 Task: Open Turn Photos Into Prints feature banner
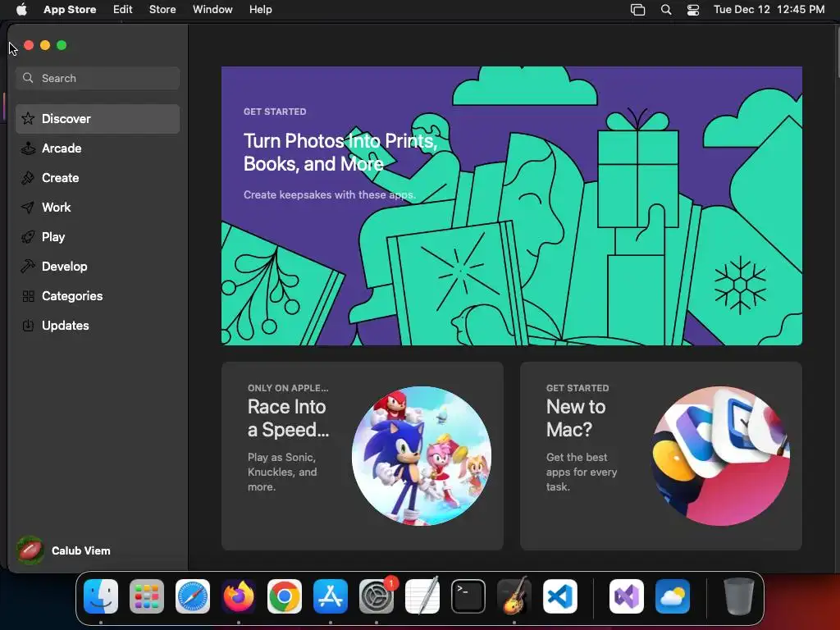[512, 206]
